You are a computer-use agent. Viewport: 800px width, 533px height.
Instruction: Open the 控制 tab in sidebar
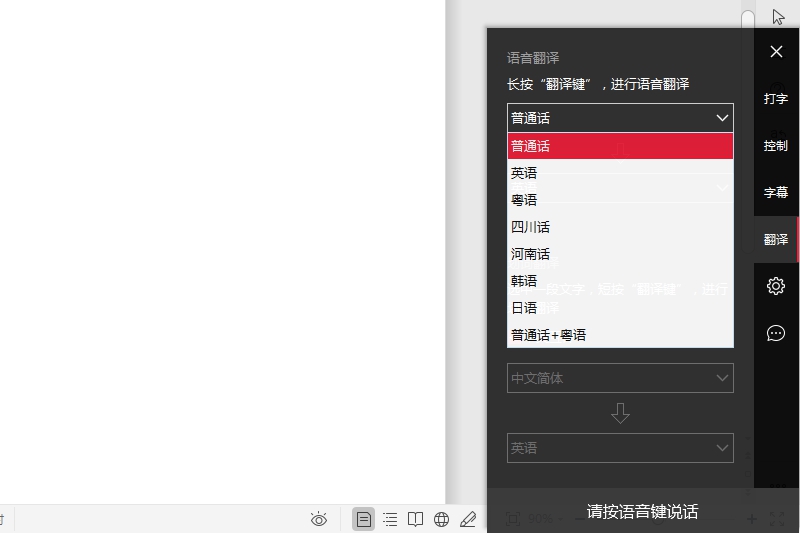[776, 146]
